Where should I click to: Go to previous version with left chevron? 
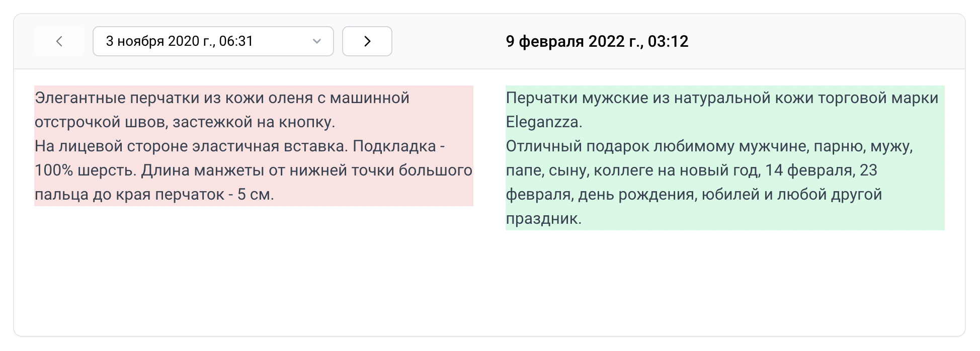click(x=59, y=41)
